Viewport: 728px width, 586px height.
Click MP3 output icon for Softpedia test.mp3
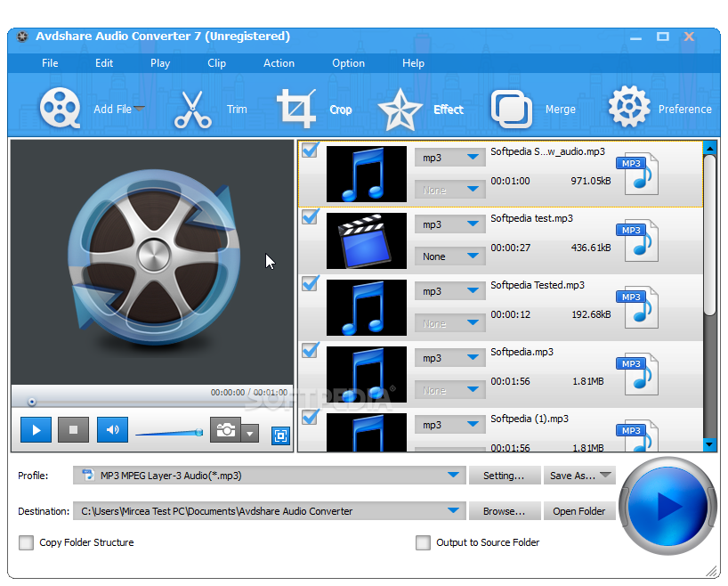[x=637, y=240]
